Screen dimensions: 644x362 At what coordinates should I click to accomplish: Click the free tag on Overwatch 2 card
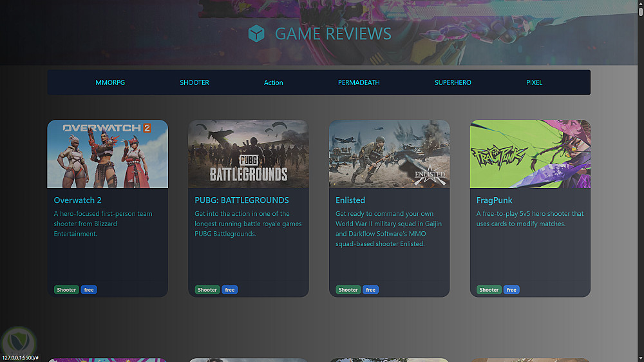pos(89,290)
